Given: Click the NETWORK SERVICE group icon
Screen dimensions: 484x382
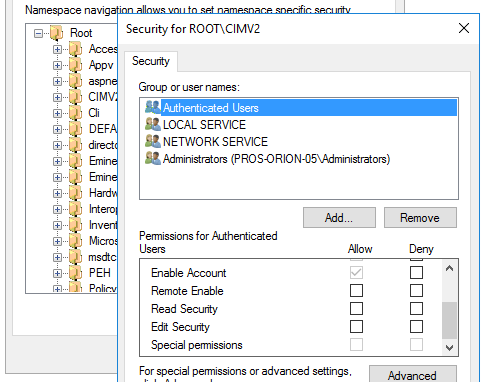Looking at the screenshot, I should [153, 141].
